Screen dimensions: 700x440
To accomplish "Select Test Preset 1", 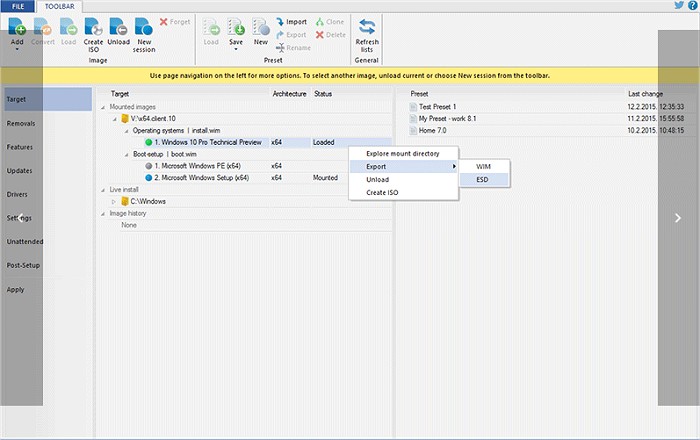I will click(x=438, y=107).
